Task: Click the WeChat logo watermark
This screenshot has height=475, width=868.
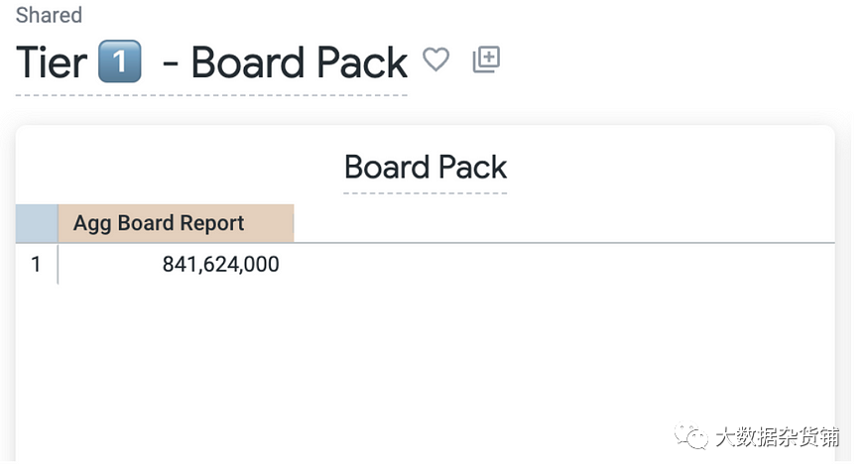Action: [x=691, y=436]
